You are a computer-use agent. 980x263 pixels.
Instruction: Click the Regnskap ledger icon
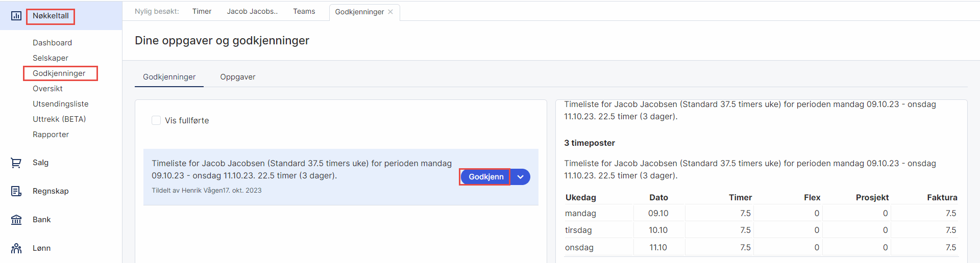click(16, 191)
